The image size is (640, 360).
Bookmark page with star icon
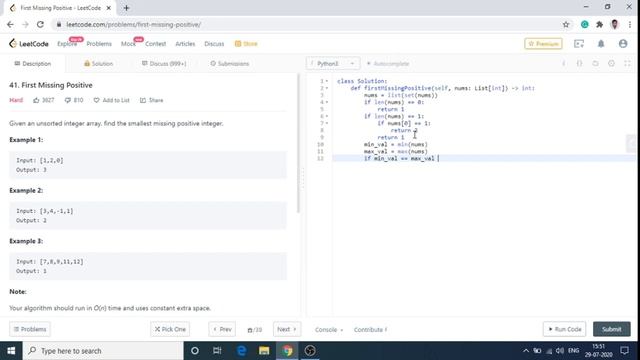[566, 24]
